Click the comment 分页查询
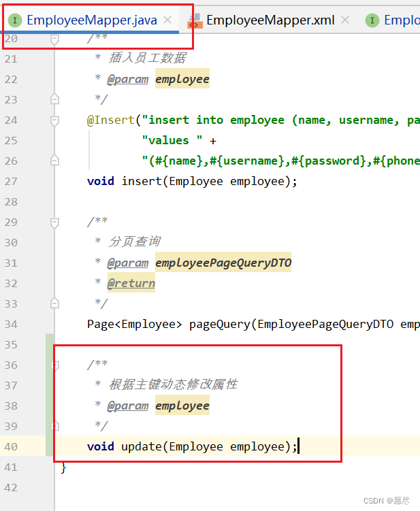 point(134,242)
